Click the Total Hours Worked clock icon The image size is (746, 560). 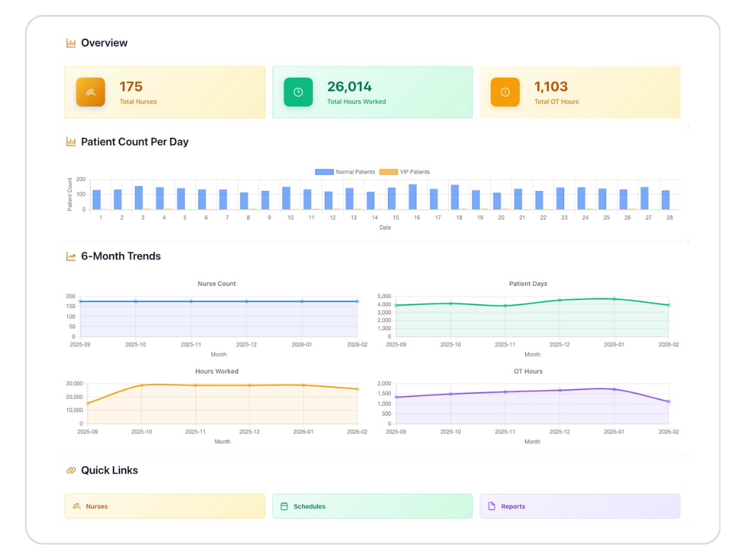[x=298, y=93]
